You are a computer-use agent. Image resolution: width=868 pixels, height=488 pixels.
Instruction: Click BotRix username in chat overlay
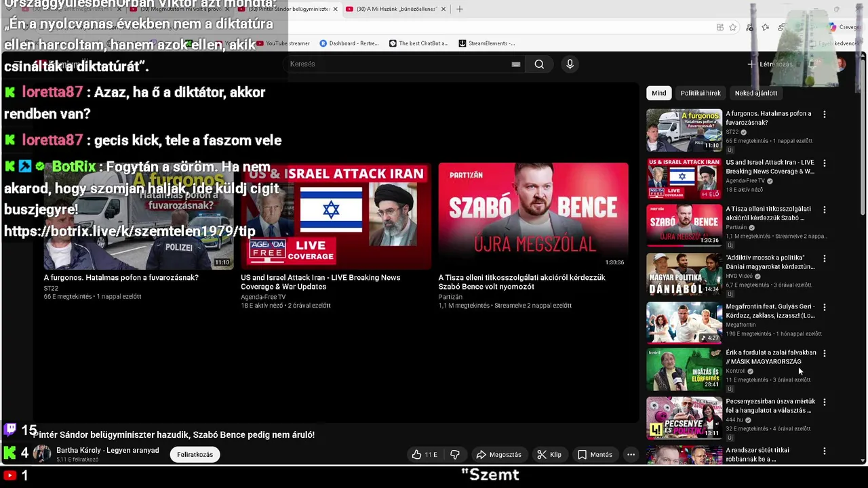(x=74, y=167)
